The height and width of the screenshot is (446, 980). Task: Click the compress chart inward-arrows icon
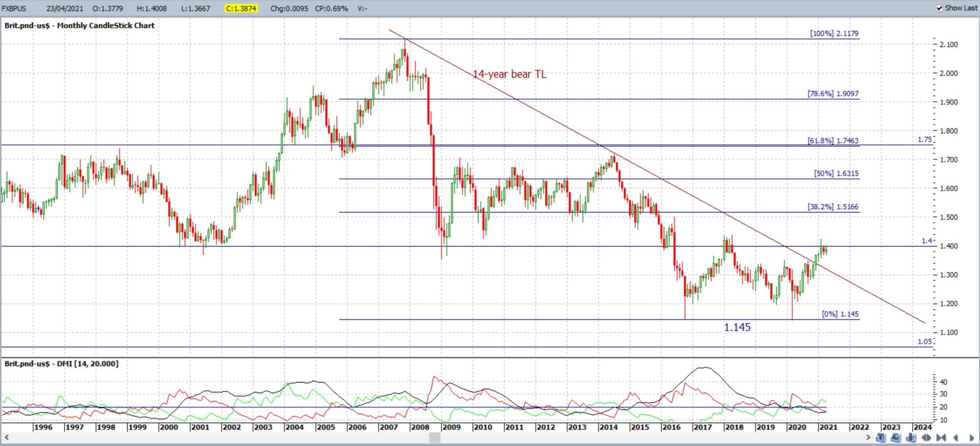tap(941, 438)
